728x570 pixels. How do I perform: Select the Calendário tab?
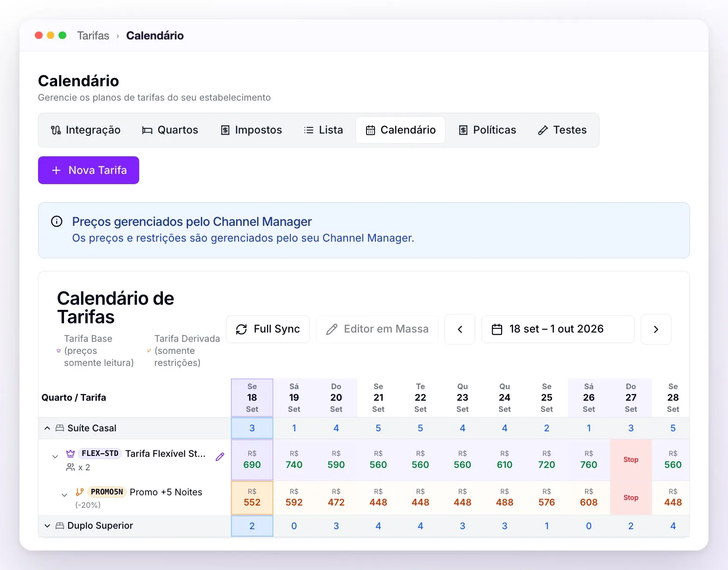coord(400,130)
